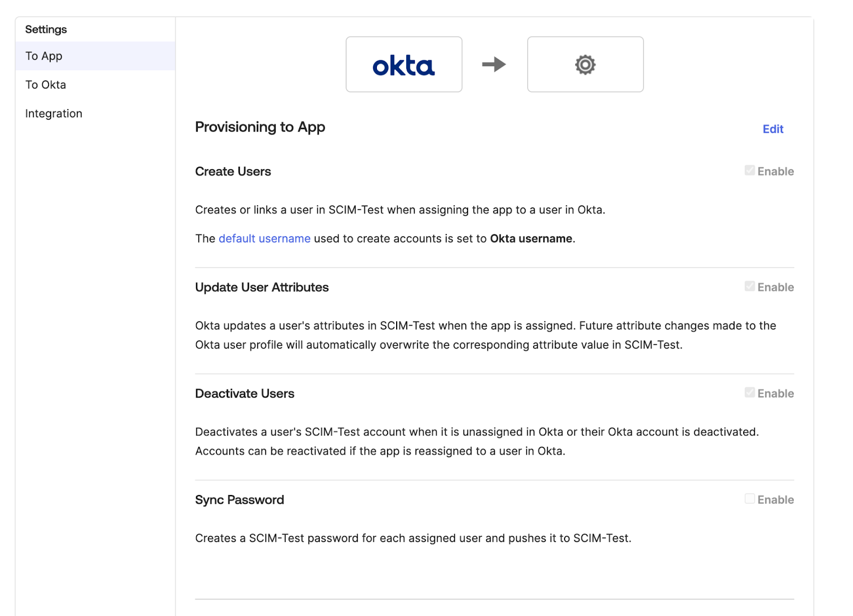The width and height of the screenshot is (853, 616).
Task: Click the Update User Attributes heading
Action: click(x=262, y=287)
